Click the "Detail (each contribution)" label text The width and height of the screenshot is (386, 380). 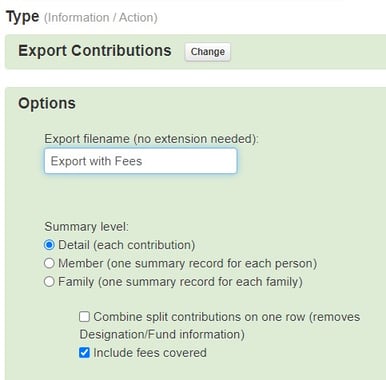click(x=127, y=245)
